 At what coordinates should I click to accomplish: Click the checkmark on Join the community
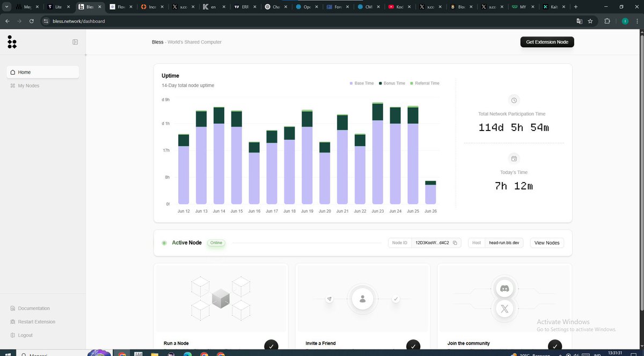555,346
